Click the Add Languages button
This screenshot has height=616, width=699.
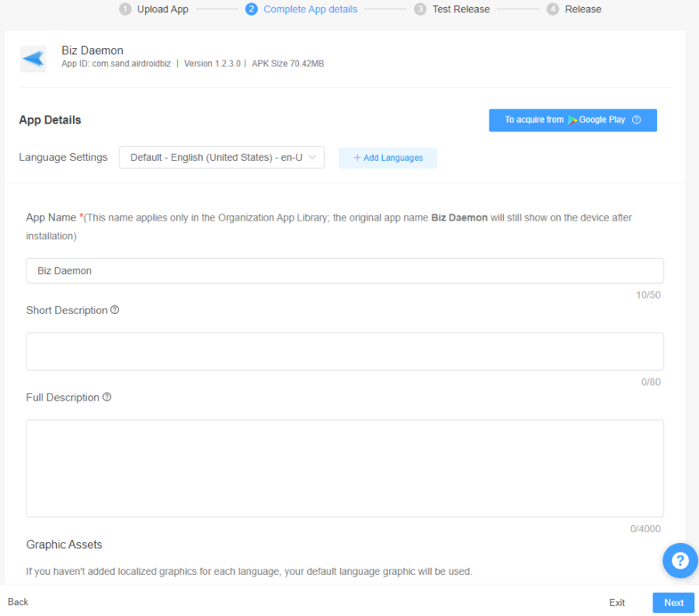[x=388, y=158]
